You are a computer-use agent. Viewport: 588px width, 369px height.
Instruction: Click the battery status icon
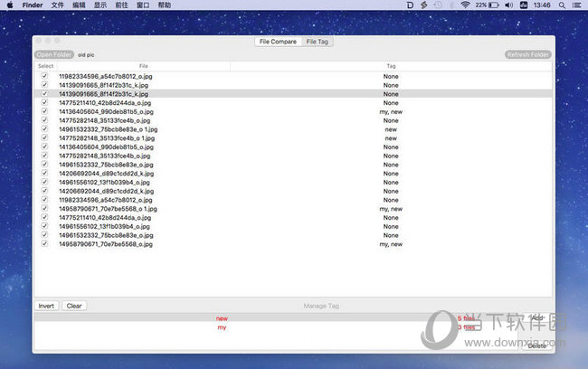click(494, 5)
